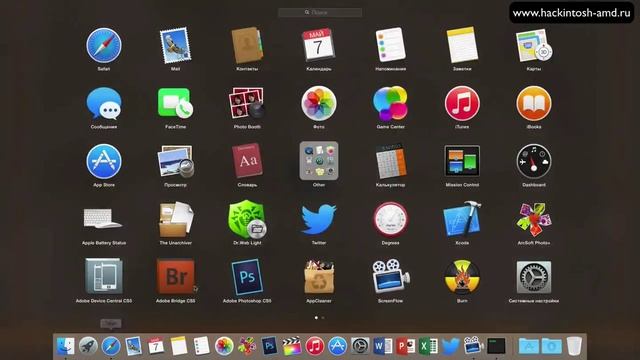Launch Terminal from the Dock

coord(496,347)
